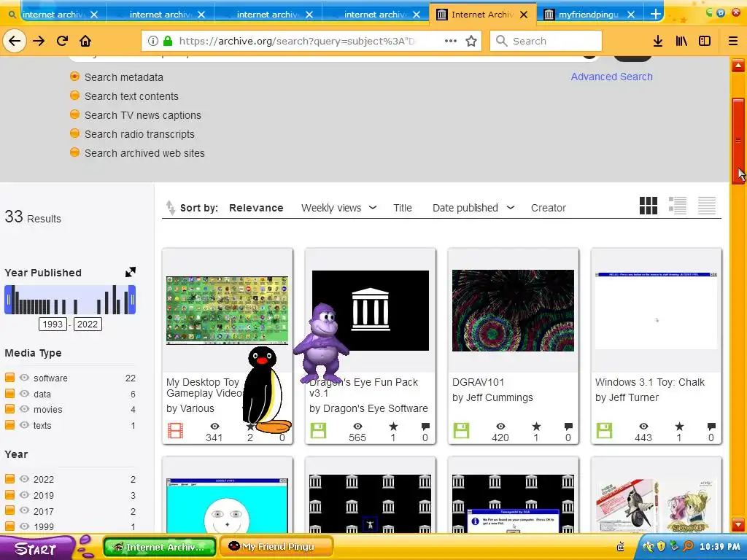Click the movie icon on My Desktop Toy
Viewport: 747px width, 560px height.
175,430
